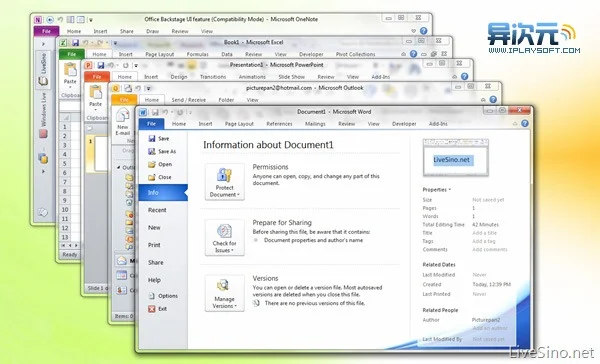Click red File tab in PowerPoint window
Viewport: 600px width, 364px height.
[97, 77]
